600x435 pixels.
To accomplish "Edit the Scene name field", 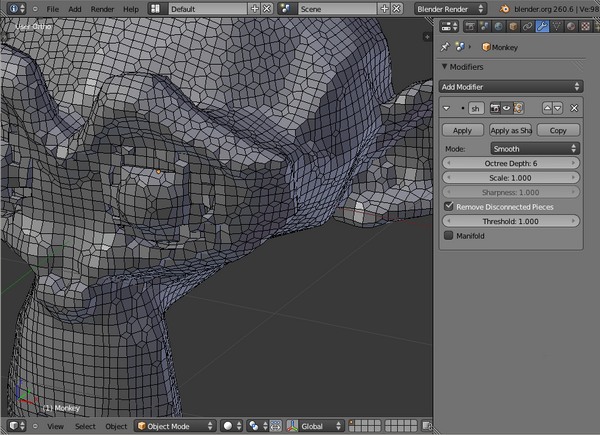I will pyautogui.click(x=338, y=9).
